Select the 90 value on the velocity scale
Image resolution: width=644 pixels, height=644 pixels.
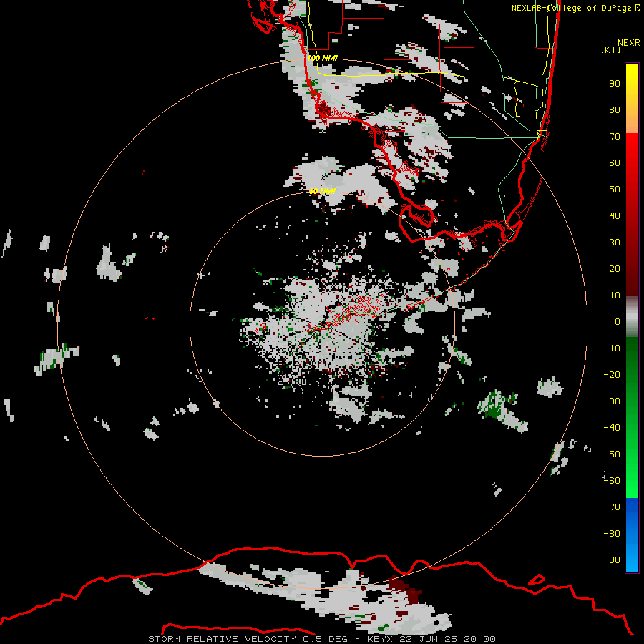[615, 84]
